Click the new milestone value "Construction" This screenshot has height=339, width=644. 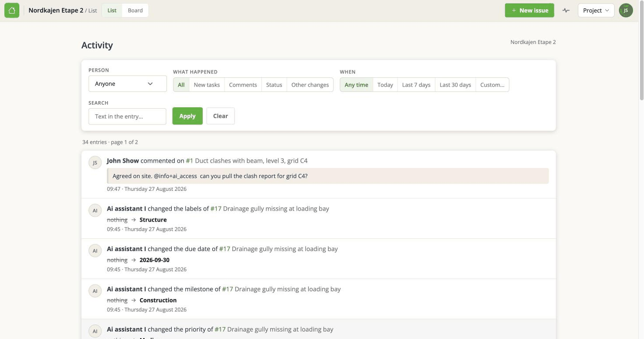(x=158, y=300)
